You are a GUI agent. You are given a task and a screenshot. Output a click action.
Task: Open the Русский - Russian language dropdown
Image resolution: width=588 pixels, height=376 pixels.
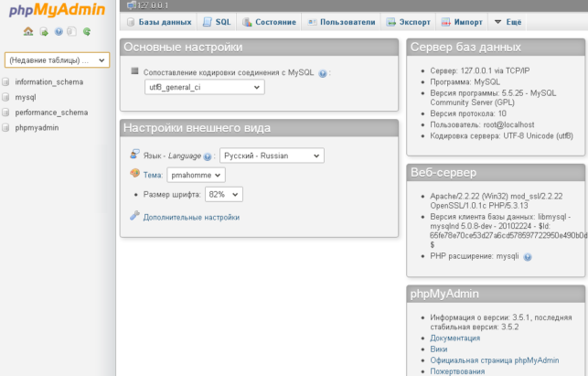tap(272, 156)
